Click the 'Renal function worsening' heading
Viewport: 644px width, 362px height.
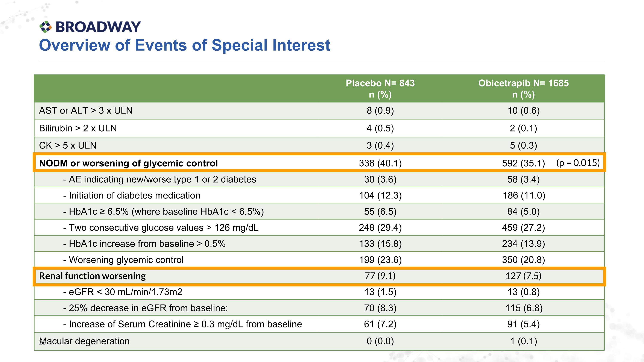click(x=93, y=276)
